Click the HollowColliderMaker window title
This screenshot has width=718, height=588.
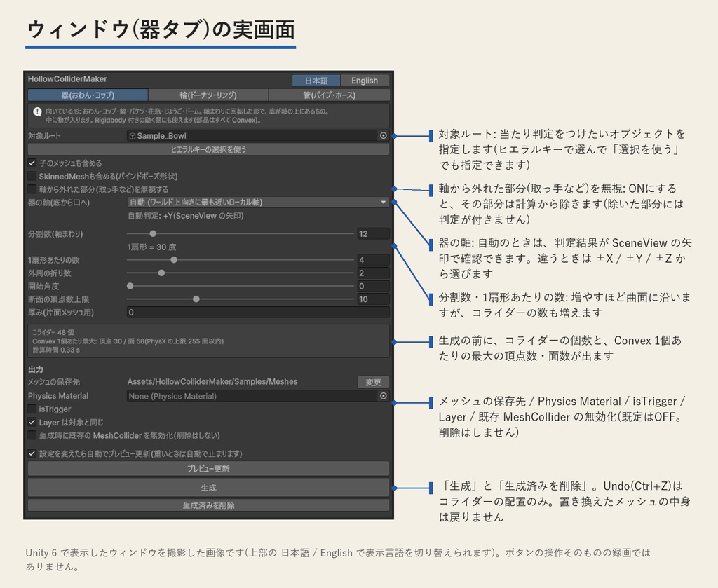67,78
